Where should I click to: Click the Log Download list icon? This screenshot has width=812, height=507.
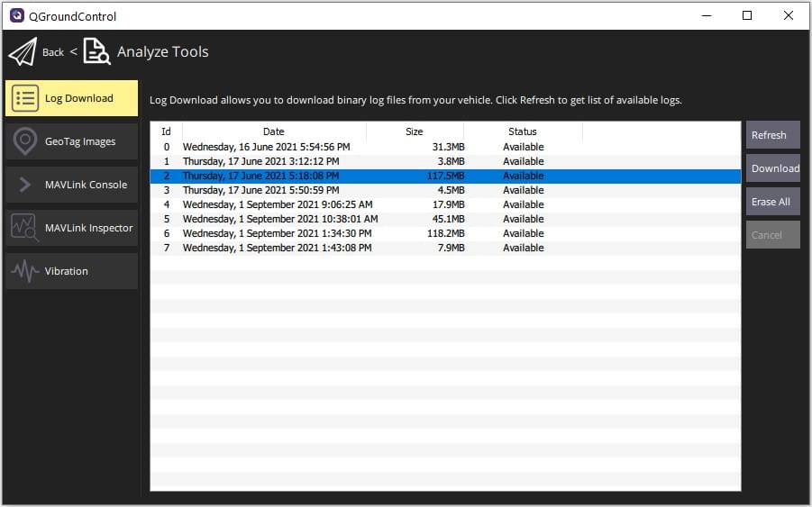(x=25, y=98)
